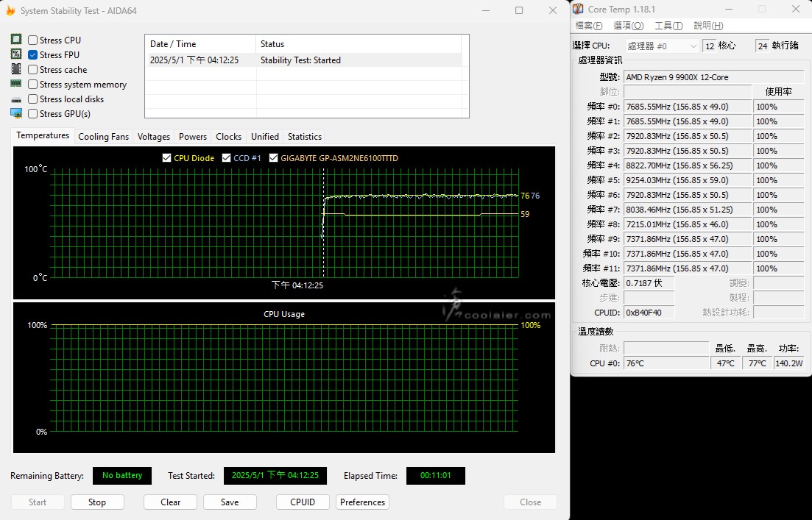Select the Stability Test: Started log row
This screenshot has height=520, width=812.
pos(303,60)
